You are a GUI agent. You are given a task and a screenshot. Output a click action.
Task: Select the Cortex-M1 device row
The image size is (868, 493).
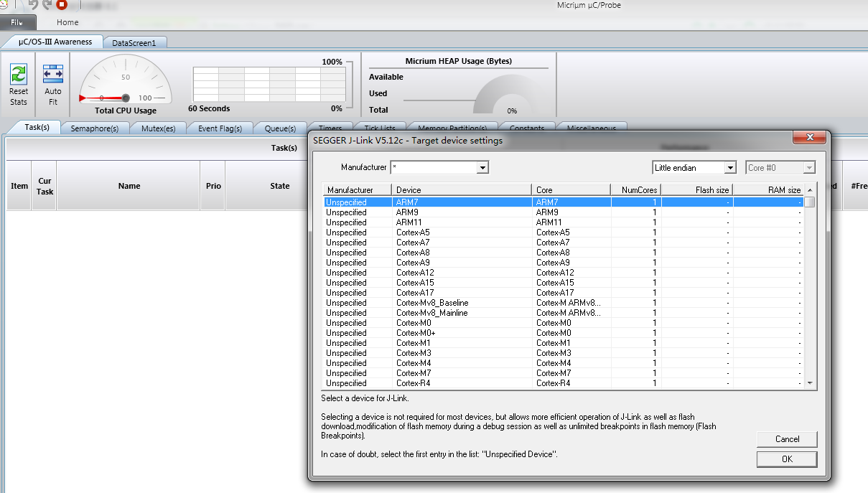point(564,343)
